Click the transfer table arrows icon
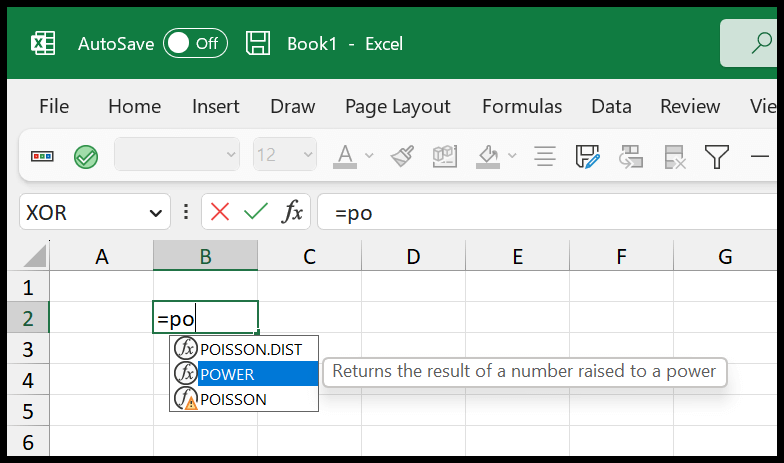784x463 pixels. tap(631, 156)
